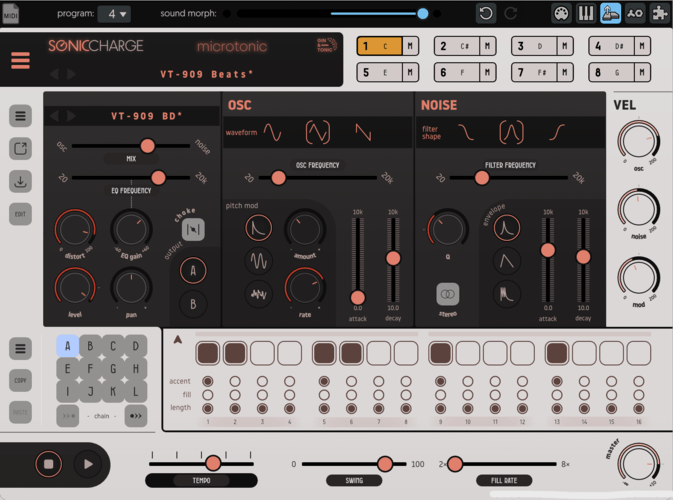Click the download patch icon
The height and width of the screenshot is (500, 673).
click(x=20, y=181)
